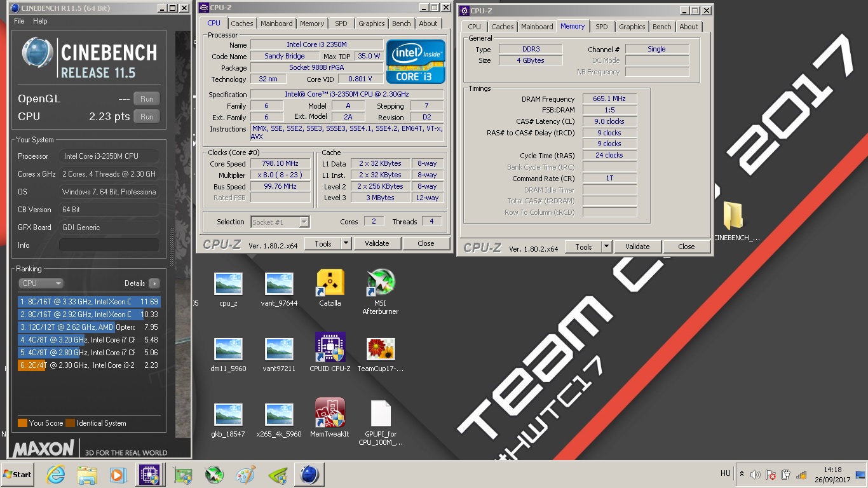Open the Tools dropdown arrow in the Memory window
The height and width of the screenshot is (488, 868).
coord(606,247)
